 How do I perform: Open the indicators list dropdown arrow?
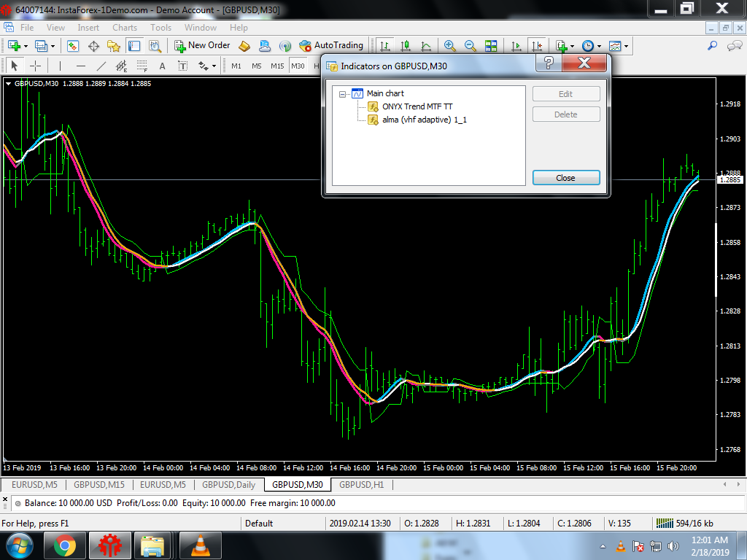point(572,46)
